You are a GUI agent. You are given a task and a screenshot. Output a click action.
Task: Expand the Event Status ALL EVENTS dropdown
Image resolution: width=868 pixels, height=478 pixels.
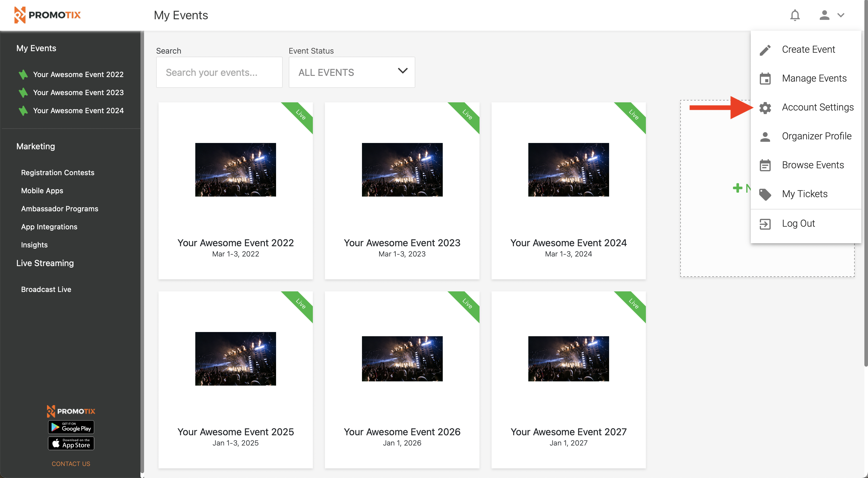[351, 72]
